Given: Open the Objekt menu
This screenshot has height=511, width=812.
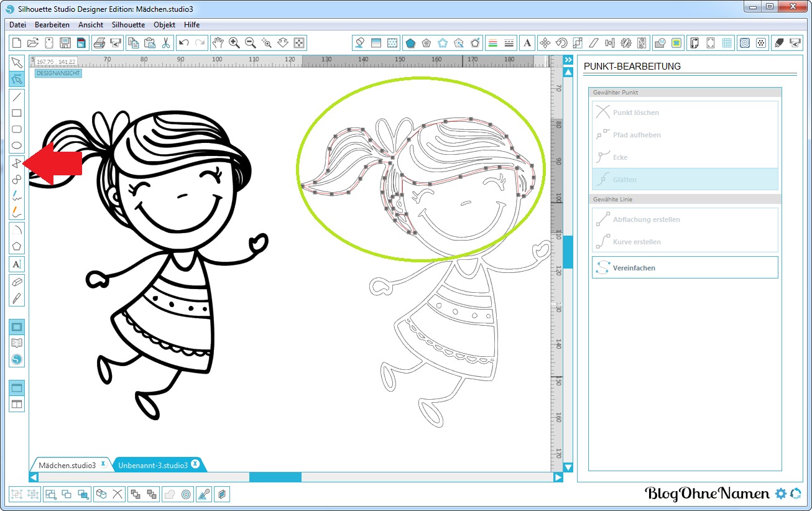Looking at the screenshot, I should pos(164,25).
